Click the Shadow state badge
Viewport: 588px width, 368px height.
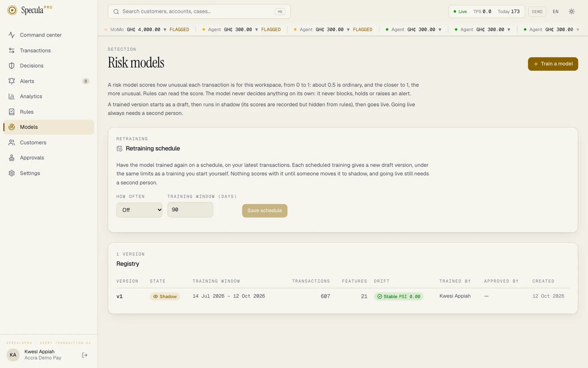(x=165, y=297)
